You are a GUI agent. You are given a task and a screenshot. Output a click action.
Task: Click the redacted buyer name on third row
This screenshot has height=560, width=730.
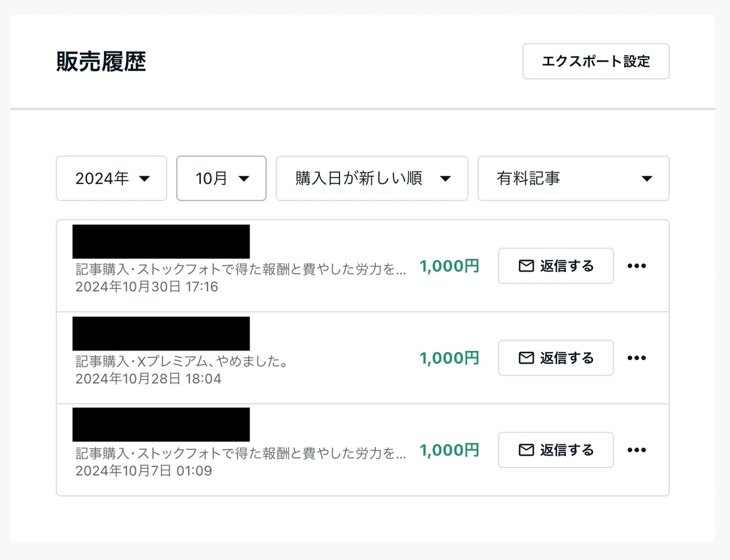pos(161,424)
